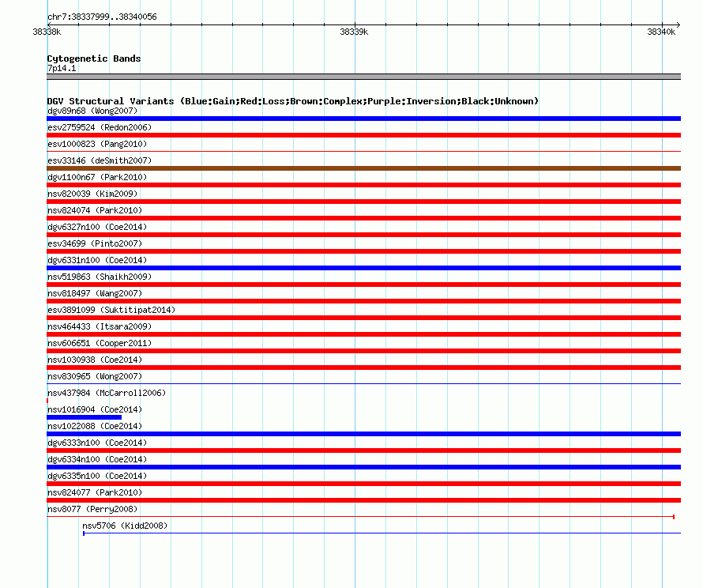The width and height of the screenshot is (703, 588).
Task: Click dgv6331n100 (Coe2014) label
Action: coord(97,260)
